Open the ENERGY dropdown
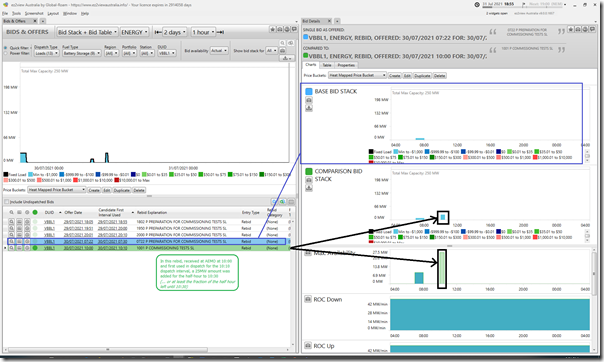Image resolution: width=604 pixels, height=362 pixels. (x=134, y=32)
